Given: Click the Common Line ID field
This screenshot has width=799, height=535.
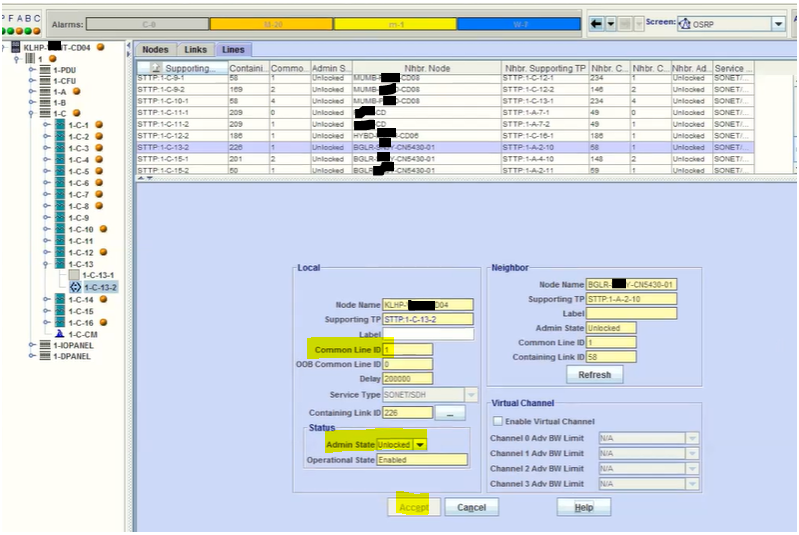Looking at the screenshot, I should [408, 350].
